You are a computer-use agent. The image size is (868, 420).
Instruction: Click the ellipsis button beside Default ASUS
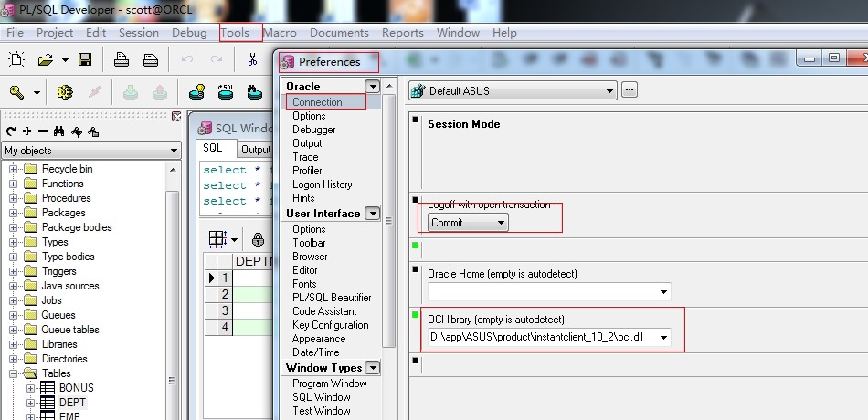(630, 89)
